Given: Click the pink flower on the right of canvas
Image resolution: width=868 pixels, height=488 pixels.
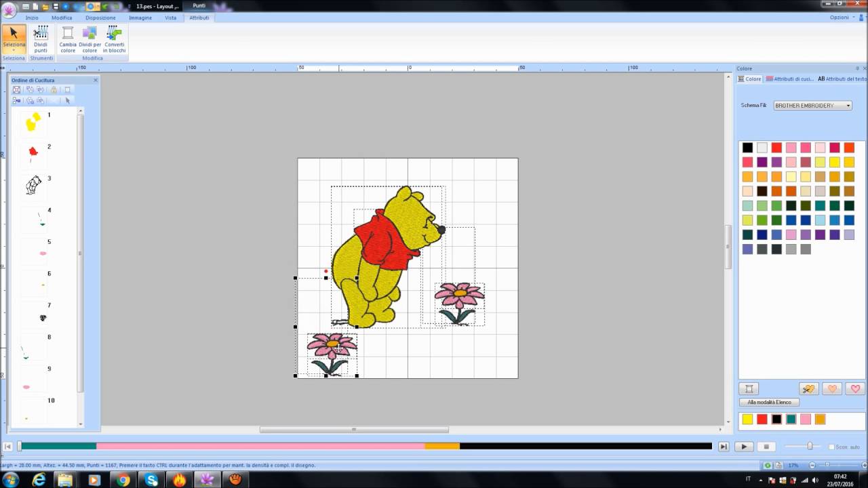Looking at the screenshot, I should (460, 293).
